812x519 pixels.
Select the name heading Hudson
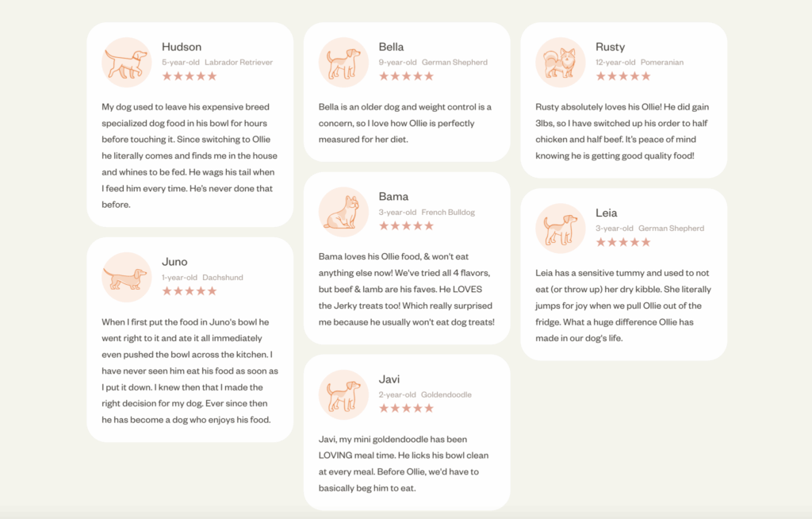pyautogui.click(x=182, y=47)
